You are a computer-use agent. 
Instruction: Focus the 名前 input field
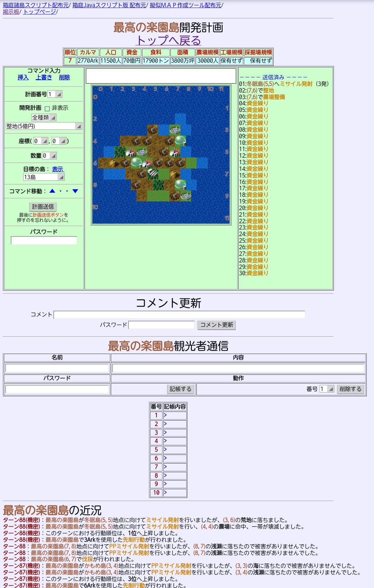click(x=57, y=368)
